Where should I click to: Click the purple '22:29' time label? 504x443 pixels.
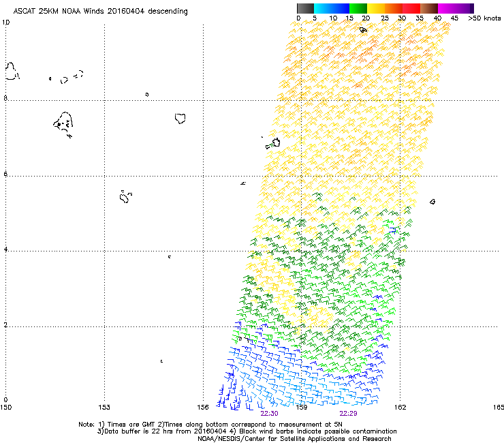tap(348, 414)
